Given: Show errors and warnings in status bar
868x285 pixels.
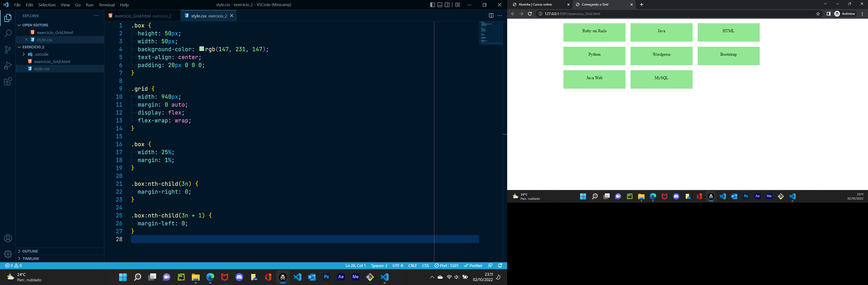Looking at the screenshot, I should click(x=13, y=265).
